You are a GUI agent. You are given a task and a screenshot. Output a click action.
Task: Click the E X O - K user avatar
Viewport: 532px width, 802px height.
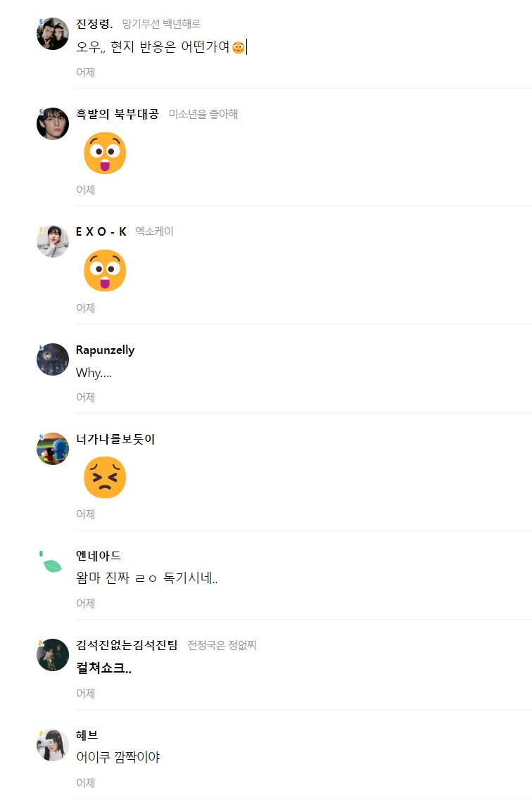[52, 241]
